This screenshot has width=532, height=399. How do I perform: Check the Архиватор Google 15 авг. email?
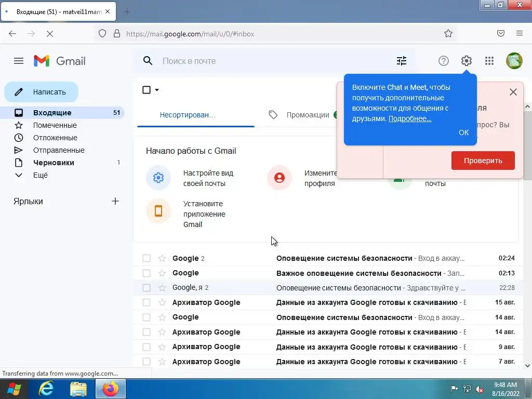pyautogui.click(x=146, y=302)
